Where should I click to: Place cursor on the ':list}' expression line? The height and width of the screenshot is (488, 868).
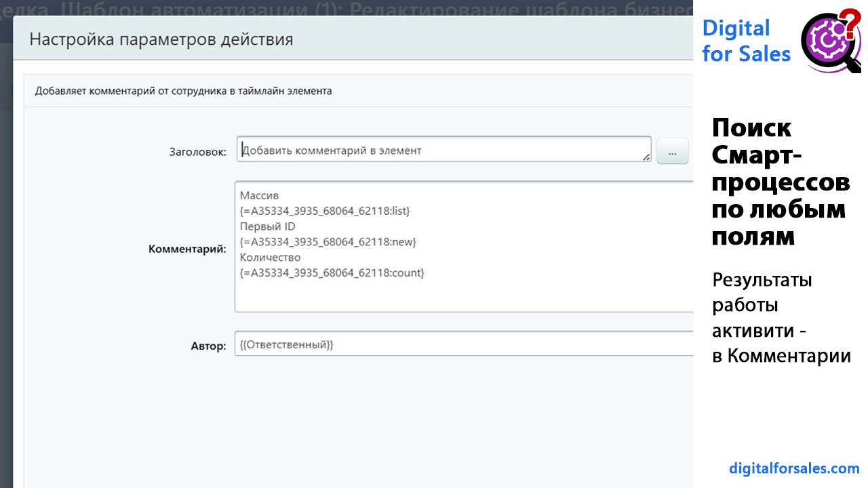325,211
